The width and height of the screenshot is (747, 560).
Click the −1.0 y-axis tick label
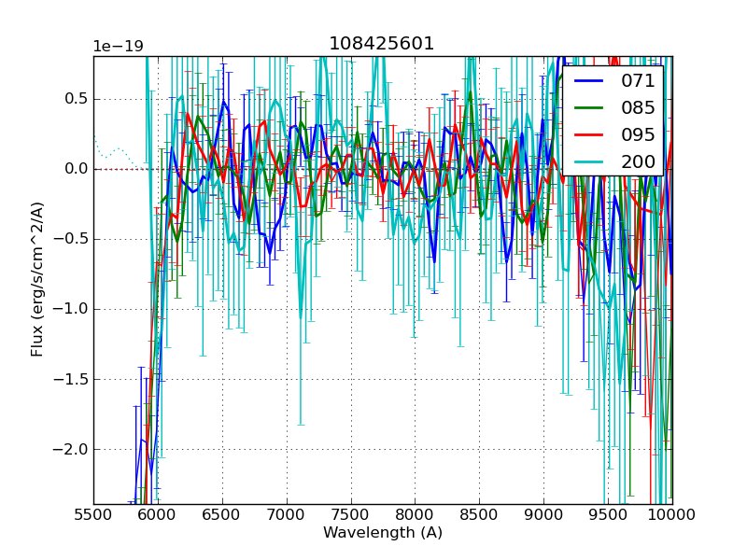[x=70, y=309]
